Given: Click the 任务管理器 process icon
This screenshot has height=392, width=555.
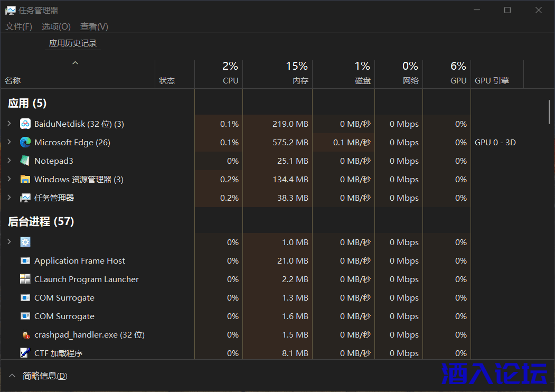Looking at the screenshot, I should [x=25, y=198].
